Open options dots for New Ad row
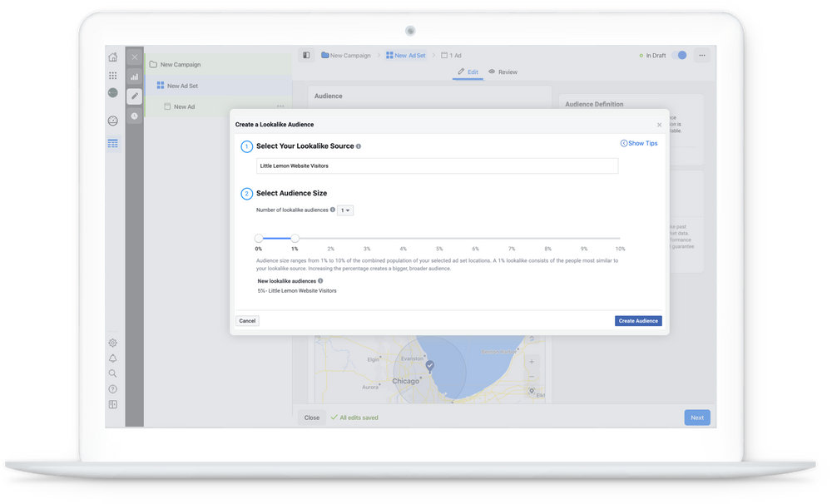 [x=280, y=106]
